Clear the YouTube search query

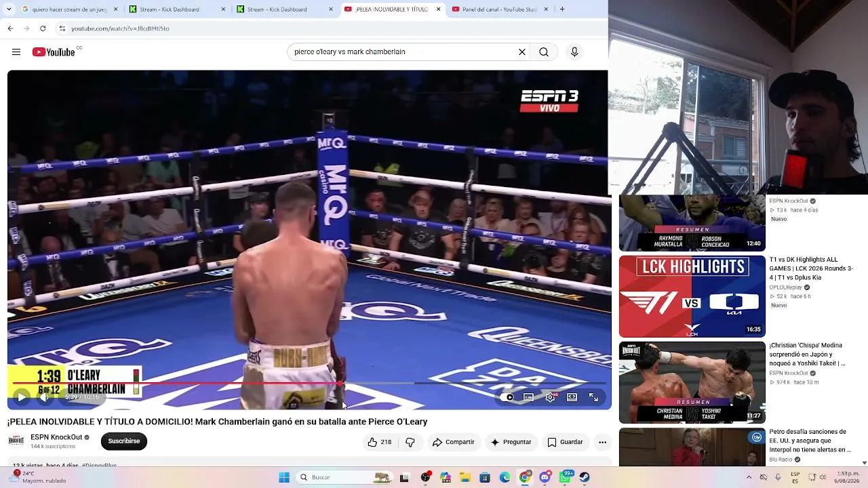coord(522,52)
